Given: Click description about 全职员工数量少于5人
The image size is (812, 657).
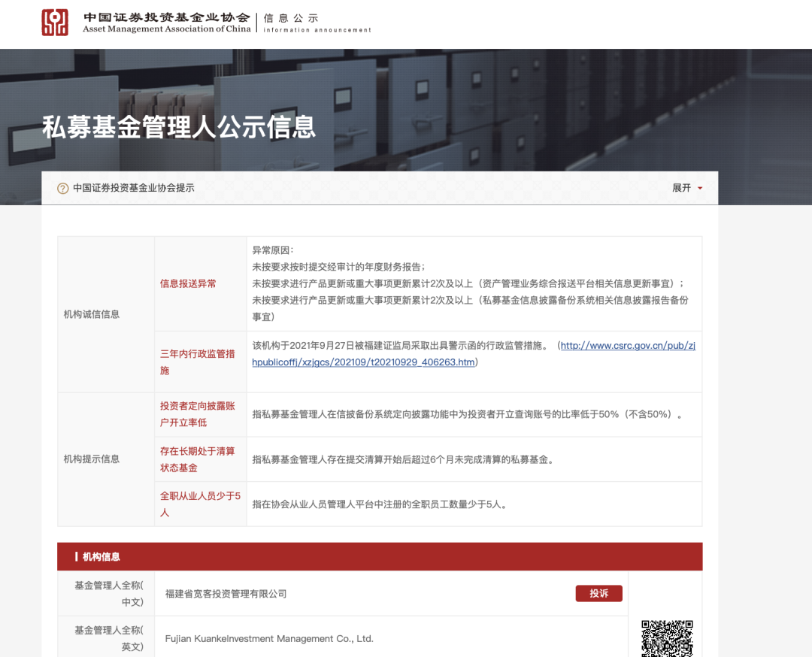Looking at the screenshot, I should pyautogui.click(x=380, y=504).
